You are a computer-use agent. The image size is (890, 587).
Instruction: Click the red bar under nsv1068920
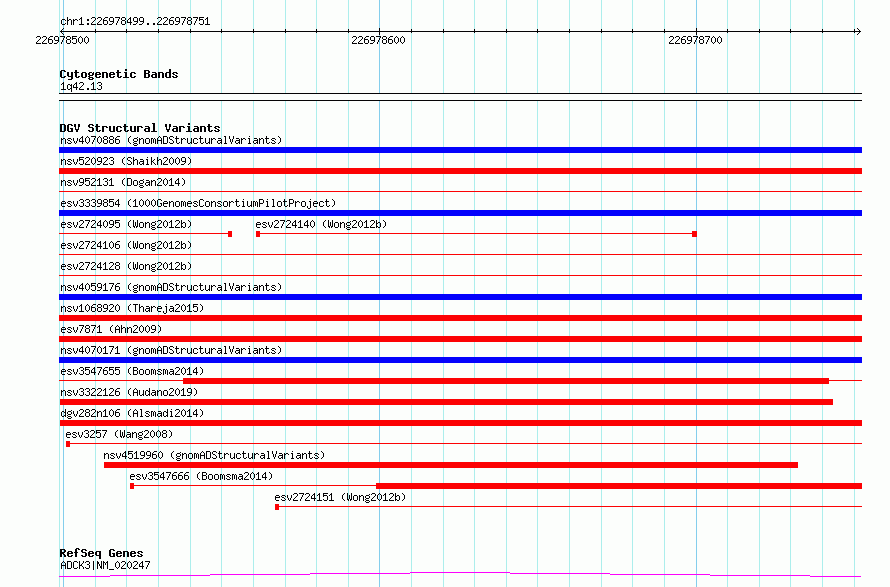click(x=460, y=318)
